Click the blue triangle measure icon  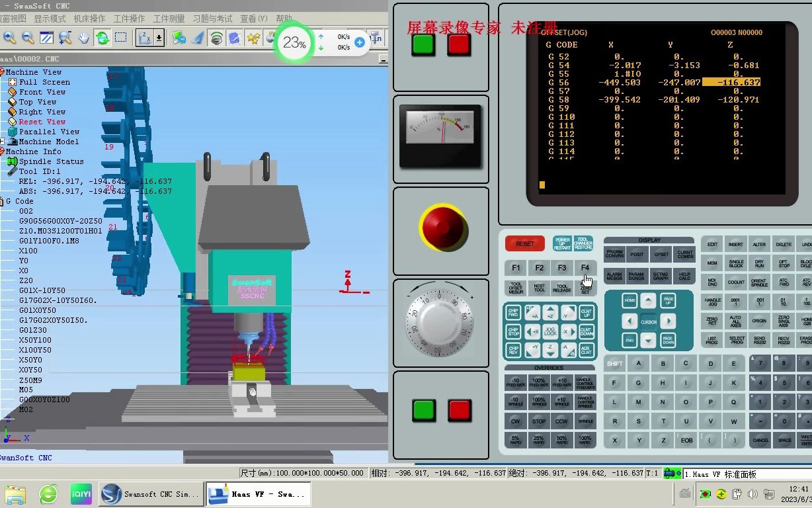point(198,38)
